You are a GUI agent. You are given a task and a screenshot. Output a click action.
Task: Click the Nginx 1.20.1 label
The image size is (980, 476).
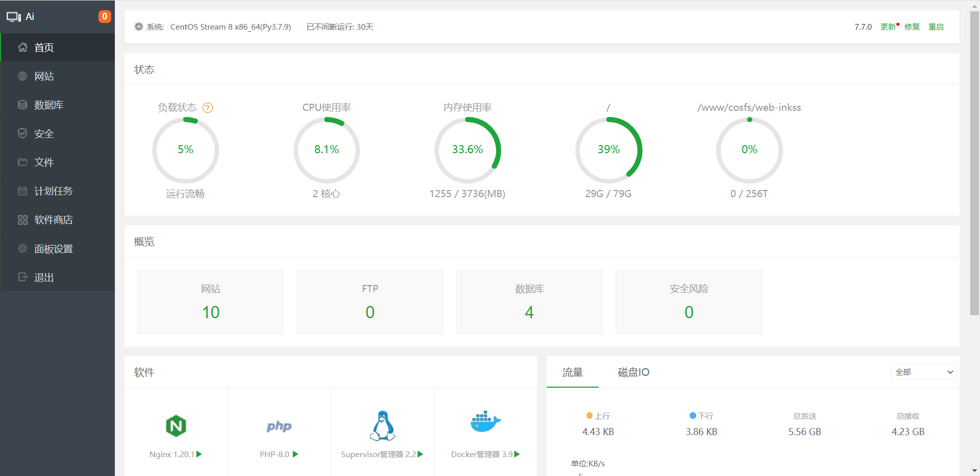click(172, 454)
